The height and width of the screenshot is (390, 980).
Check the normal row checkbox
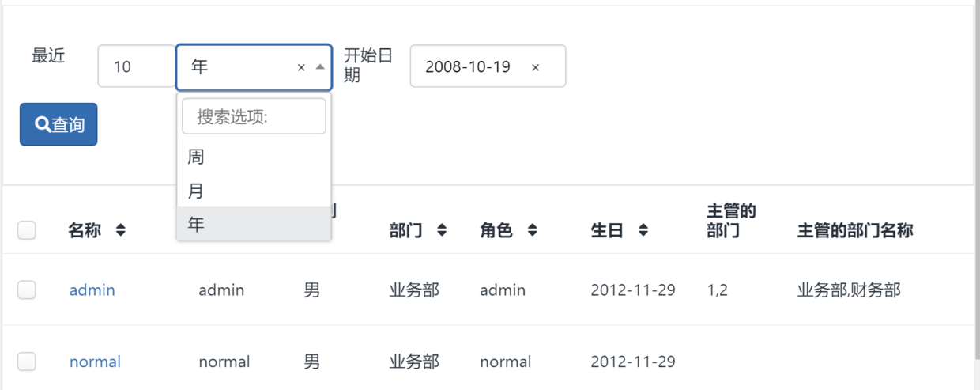(x=27, y=362)
